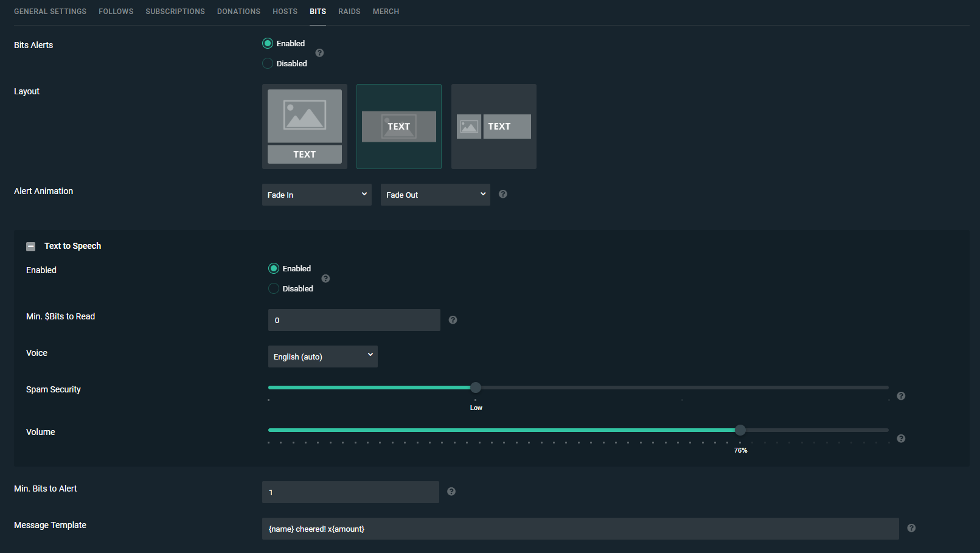
Task: Switch to Raids tab
Action: [x=349, y=12]
